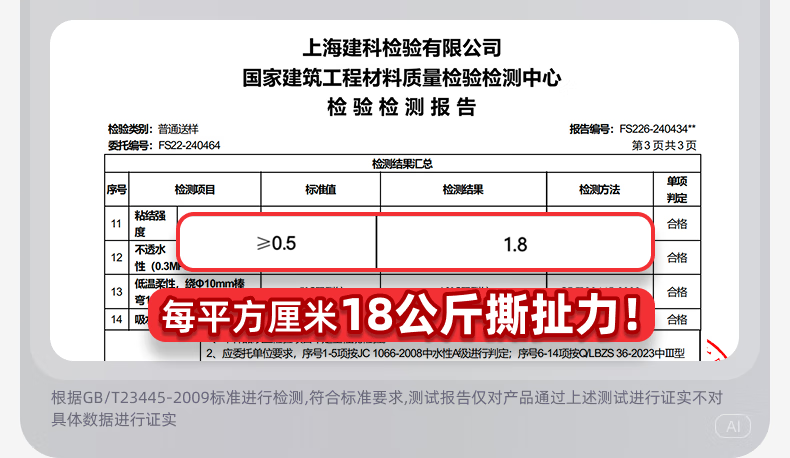Click the 序号 column header
790x458 pixels.
click(116, 189)
